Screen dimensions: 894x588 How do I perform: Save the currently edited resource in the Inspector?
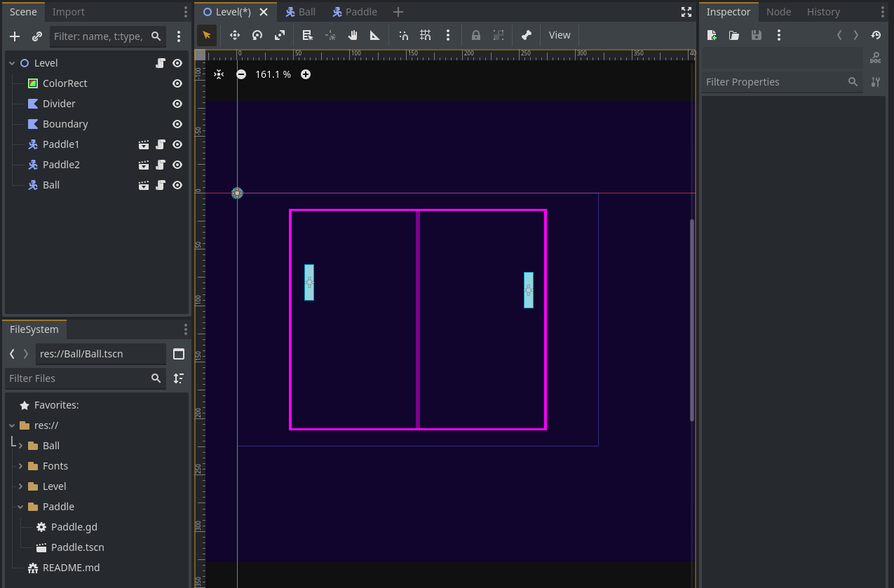pyautogui.click(x=756, y=35)
